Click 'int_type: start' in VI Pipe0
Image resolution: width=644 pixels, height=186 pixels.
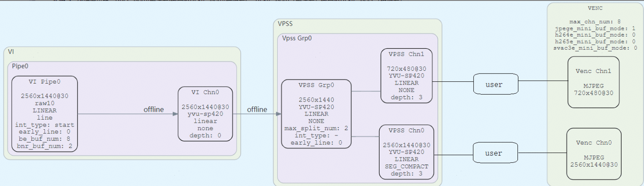tap(45, 124)
